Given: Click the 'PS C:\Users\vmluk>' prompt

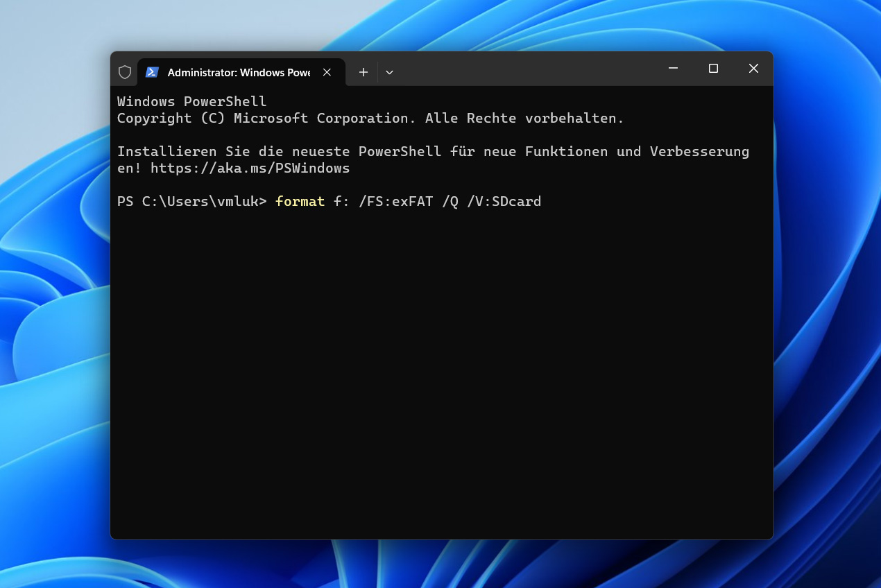Looking at the screenshot, I should click(x=192, y=201).
